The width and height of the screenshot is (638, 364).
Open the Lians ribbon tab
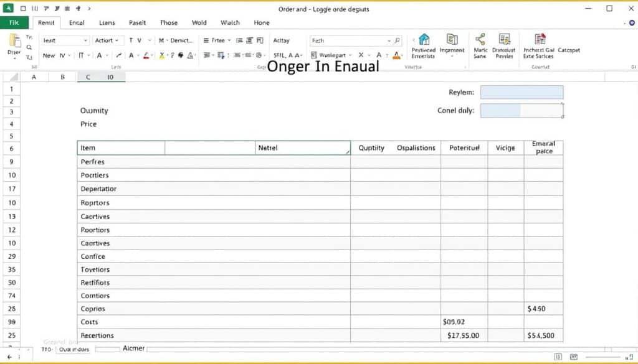click(107, 23)
